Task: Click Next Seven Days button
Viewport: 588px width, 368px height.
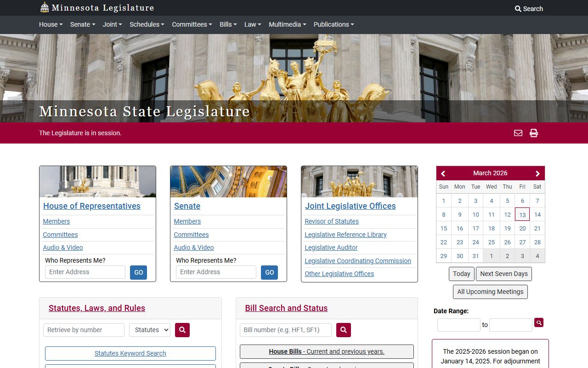Action: tap(504, 274)
